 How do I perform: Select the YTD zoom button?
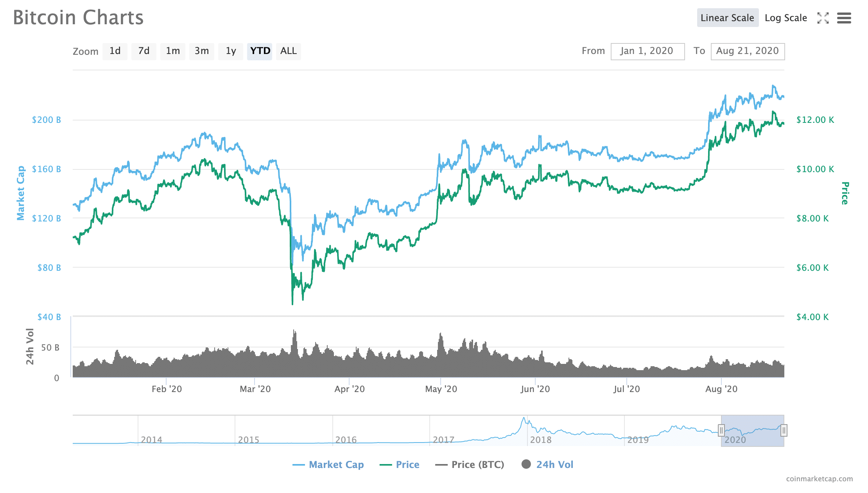(x=260, y=51)
